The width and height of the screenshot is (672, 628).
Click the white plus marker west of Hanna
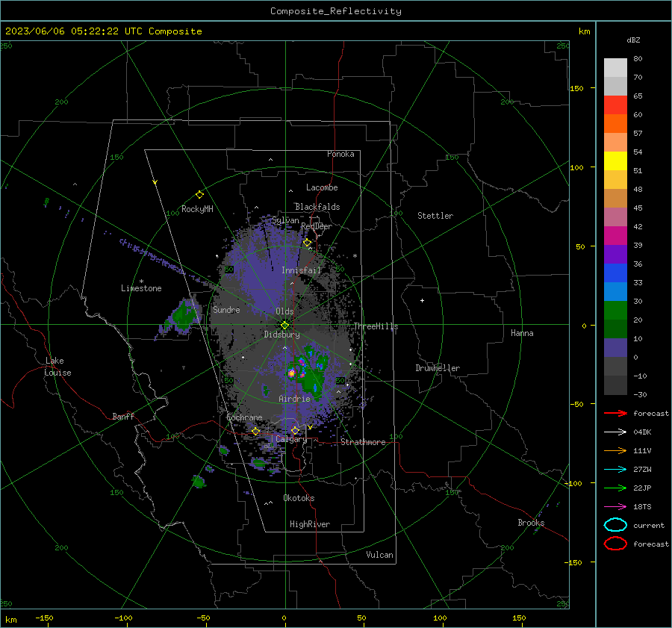click(422, 300)
